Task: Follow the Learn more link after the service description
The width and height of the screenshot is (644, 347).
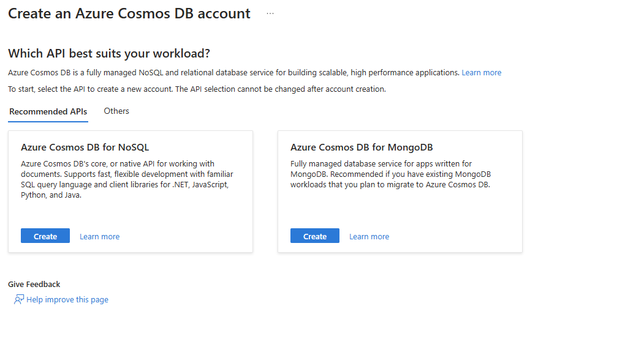Action: [x=482, y=73]
